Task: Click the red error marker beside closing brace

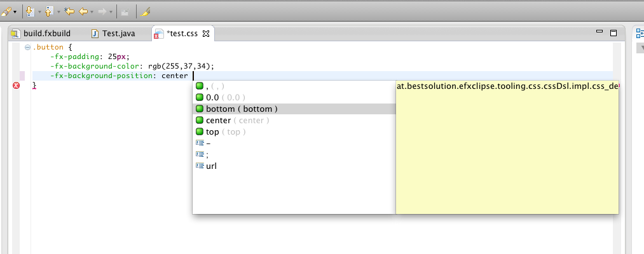Action: coord(17,86)
